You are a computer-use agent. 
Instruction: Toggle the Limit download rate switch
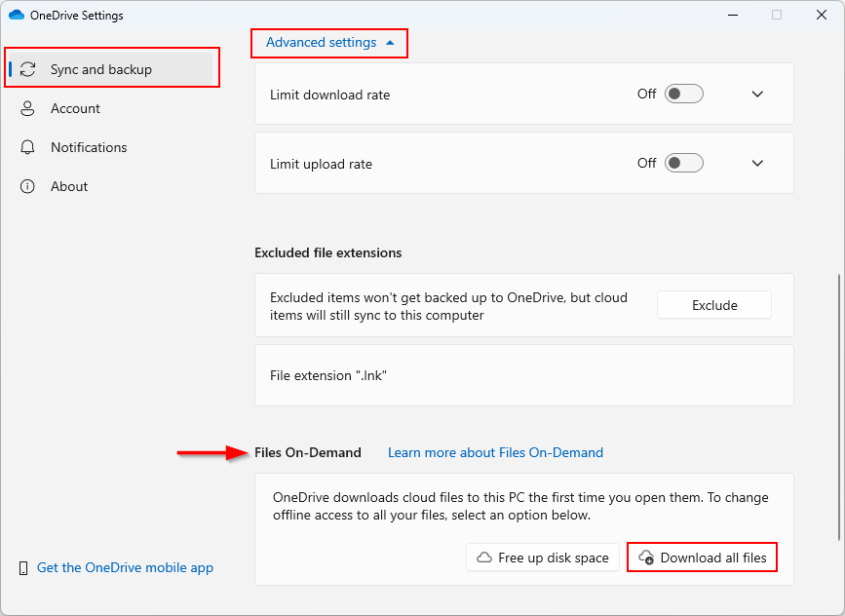(x=684, y=94)
